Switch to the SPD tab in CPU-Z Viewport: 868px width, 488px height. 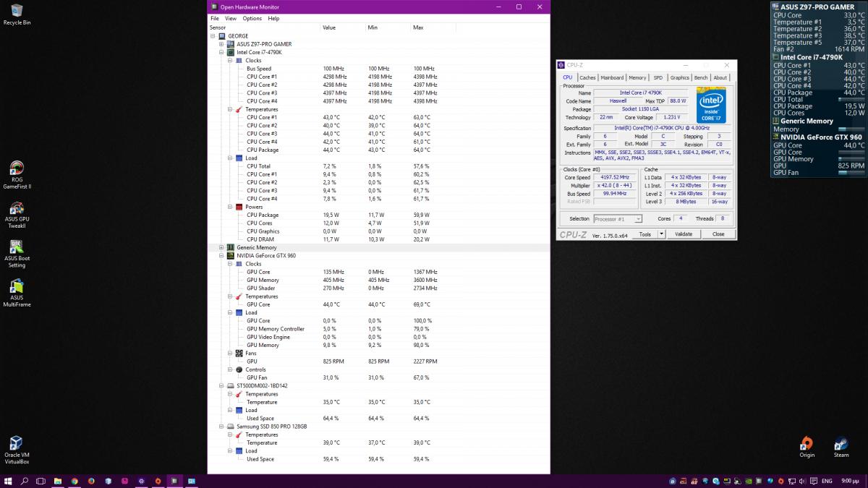point(658,77)
